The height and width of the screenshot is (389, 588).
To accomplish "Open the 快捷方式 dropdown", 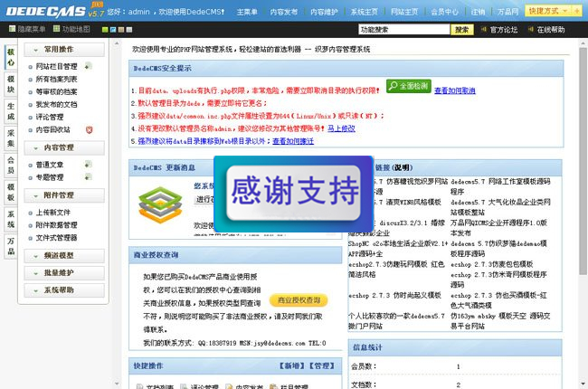I will (548, 11).
